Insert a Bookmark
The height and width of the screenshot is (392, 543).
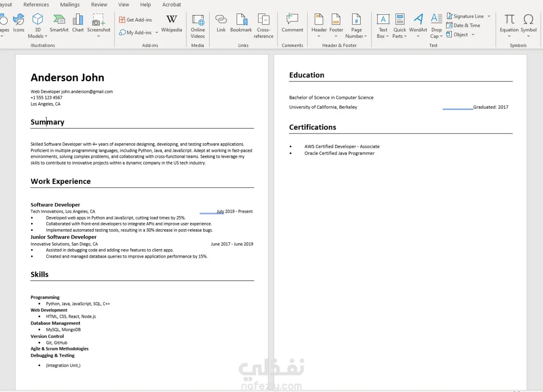pyautogui.click(x=241, y=23)
